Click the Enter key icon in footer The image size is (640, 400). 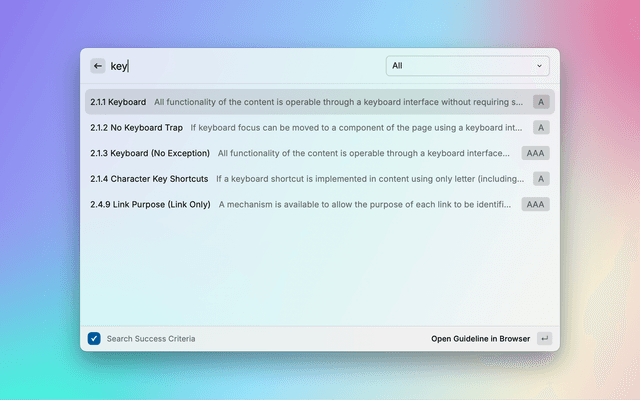pyautogui.click(x=544, y=339)
